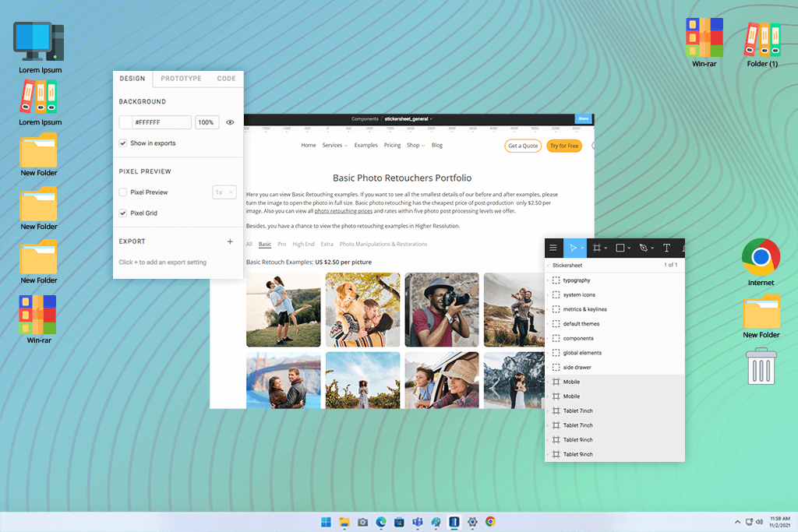This screenshot has width=798, height=532.
Task: Open the Pixel Preview 1x dropdown
Action: [224, 192]
